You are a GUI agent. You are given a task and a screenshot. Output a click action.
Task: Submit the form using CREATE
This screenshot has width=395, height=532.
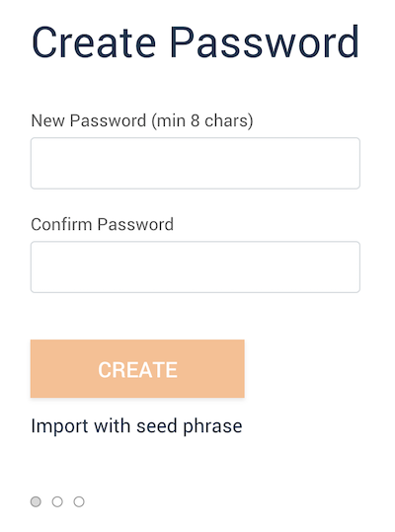137,368
